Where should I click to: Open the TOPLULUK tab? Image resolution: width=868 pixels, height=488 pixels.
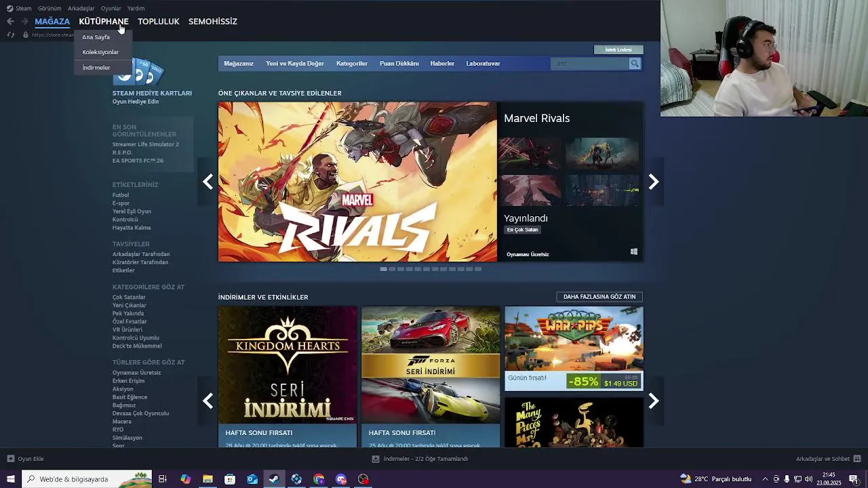tap(159, 22)
